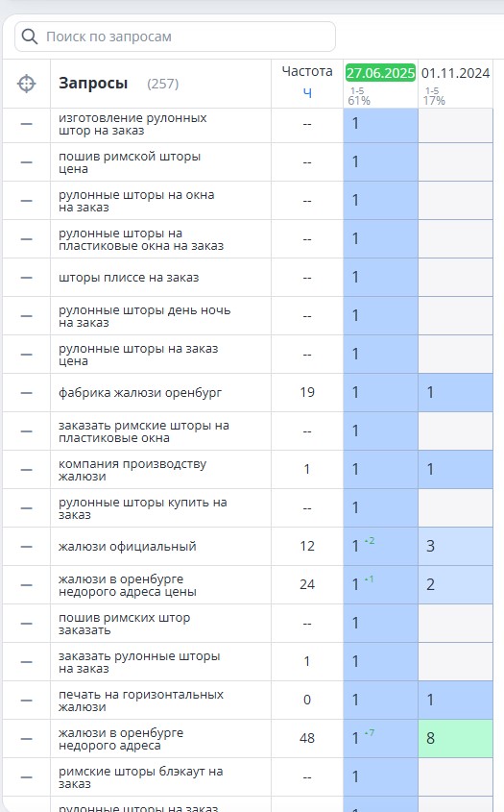Screen dimensions: 504x812
Task: Click dash icon beside шторы плиссе на заказ
Action: click(26, 278)
